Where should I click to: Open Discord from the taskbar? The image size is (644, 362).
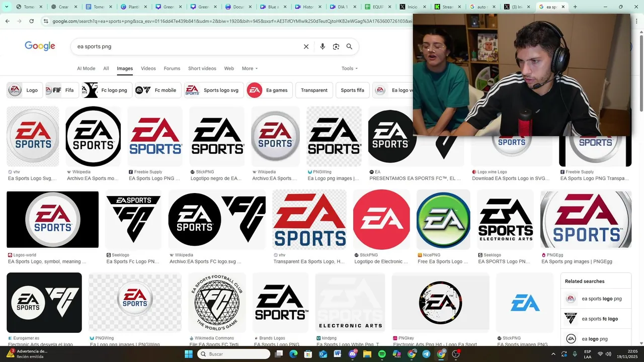click(352, 354)
